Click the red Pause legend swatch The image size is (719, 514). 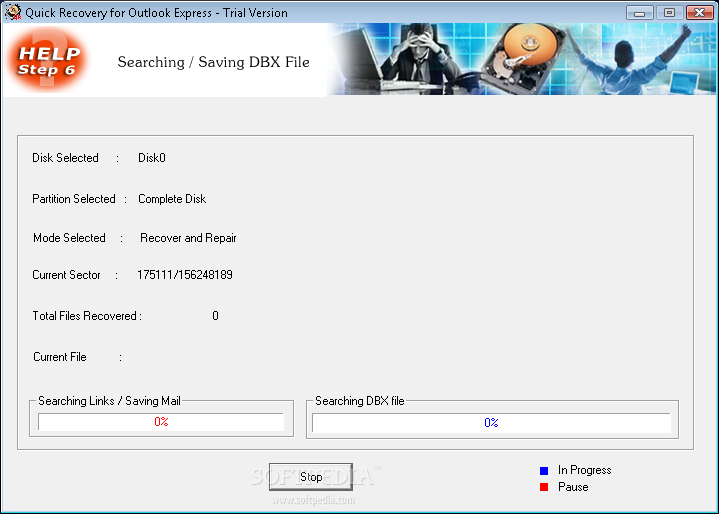click(x=544, y=487)
